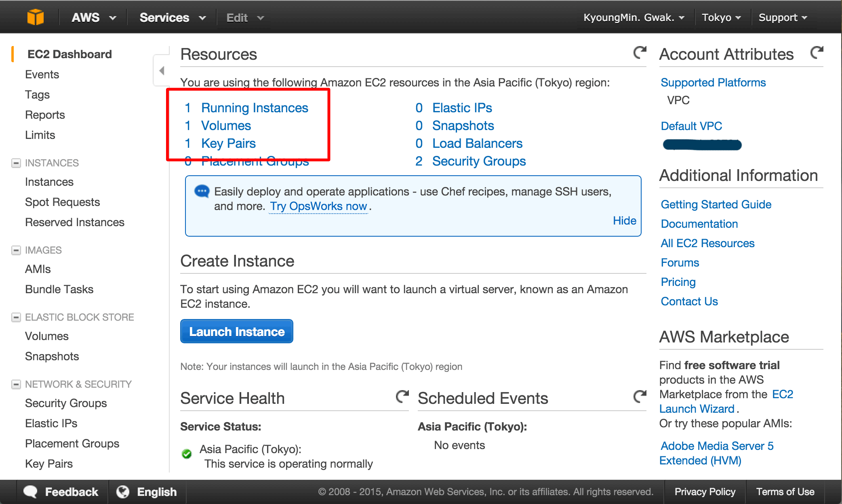Open Limits in the sidebar
Screen dimensions: 842x504
(x=40, y=135)
